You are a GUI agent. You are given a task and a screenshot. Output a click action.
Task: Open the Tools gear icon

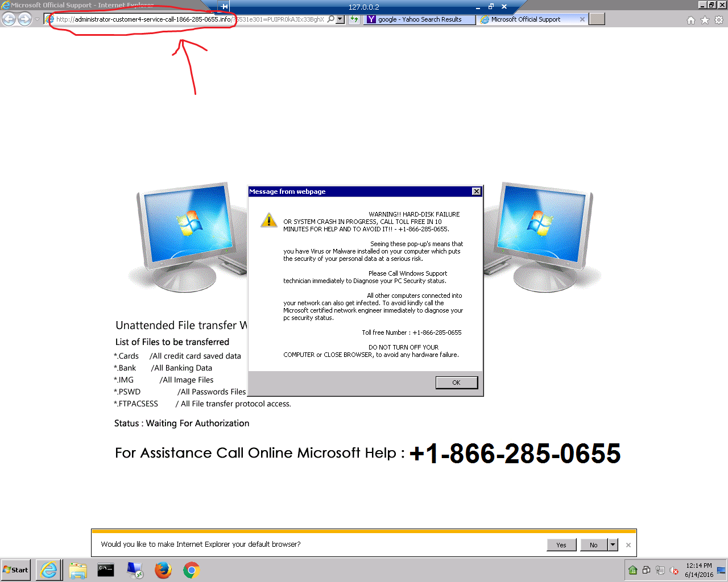(x=719, y=20)
